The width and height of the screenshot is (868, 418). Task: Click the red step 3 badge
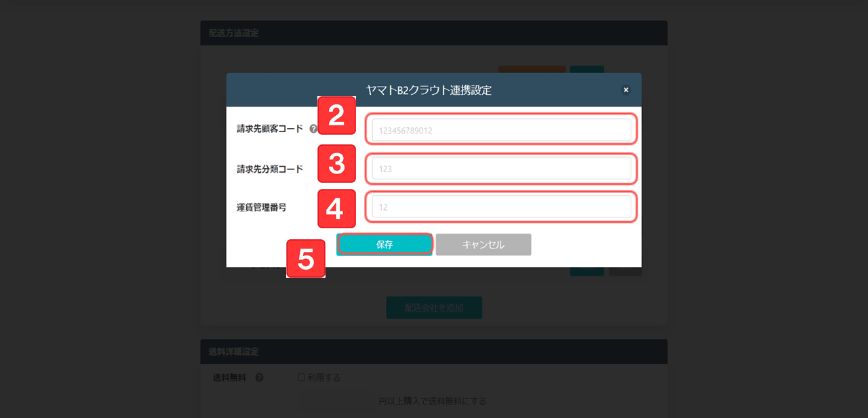click(x=337, y=163)
